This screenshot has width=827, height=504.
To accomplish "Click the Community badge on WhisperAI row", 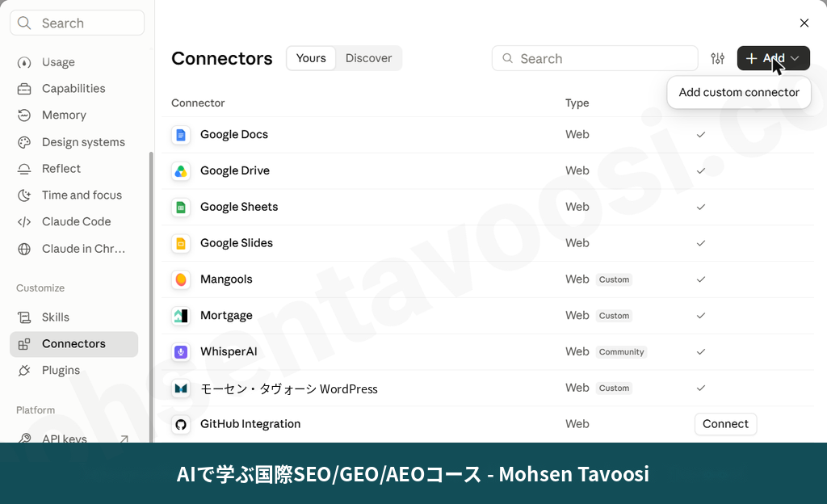I will click(621, 351).
